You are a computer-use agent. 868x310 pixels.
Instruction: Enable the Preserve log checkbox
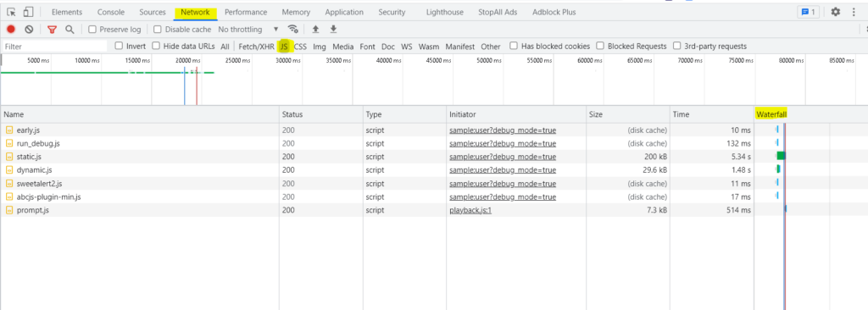click(x=92, y=30)
